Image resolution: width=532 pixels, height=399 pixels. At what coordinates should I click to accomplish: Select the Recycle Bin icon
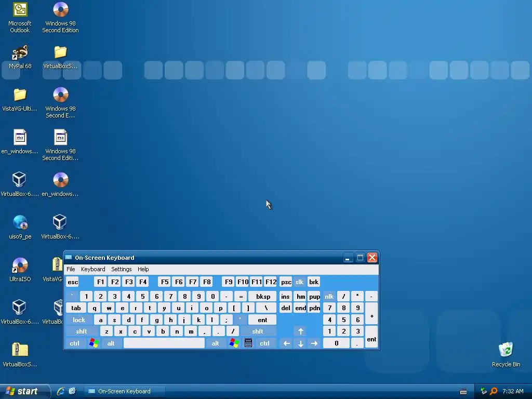pos(506,354)
